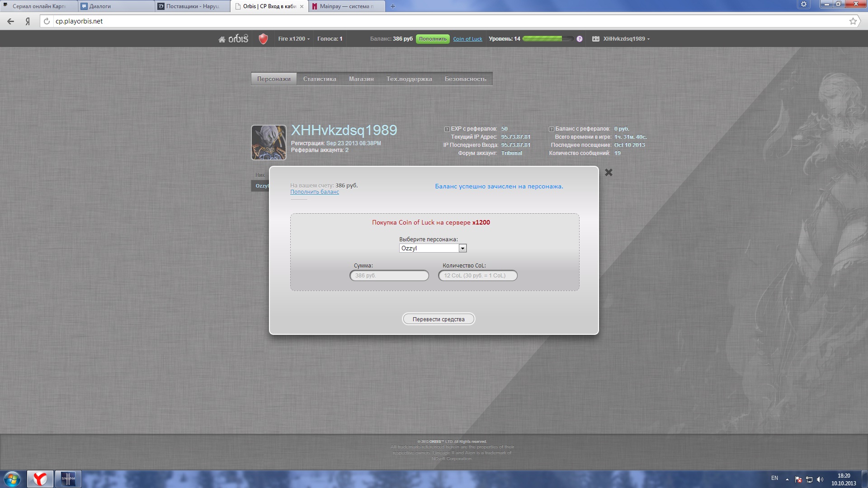
Task: Open the XHHvkzdsq1989 account dropdown menu
Action: tap(626, 39)
